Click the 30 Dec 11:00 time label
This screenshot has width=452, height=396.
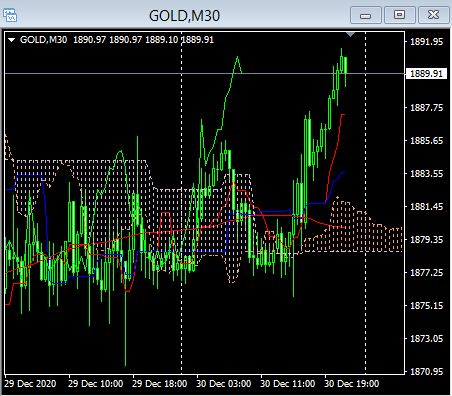click(x=287, y=384)
